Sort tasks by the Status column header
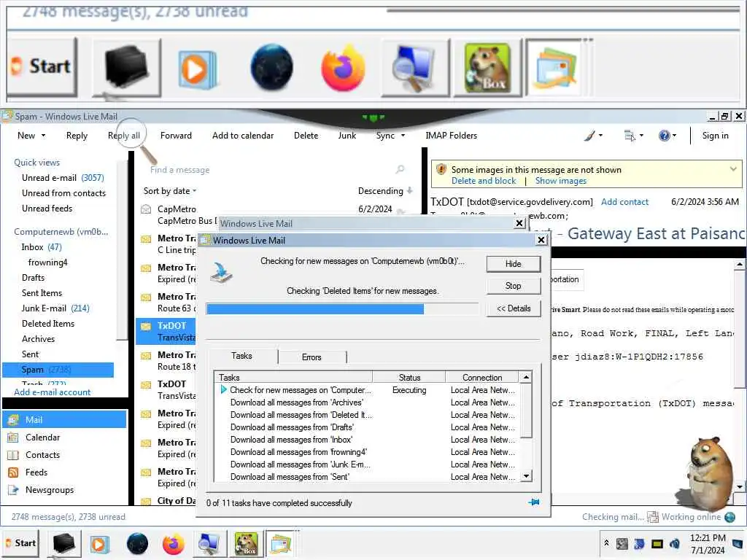The height and width of the screenshot is (560, 747). pos(409,378)
